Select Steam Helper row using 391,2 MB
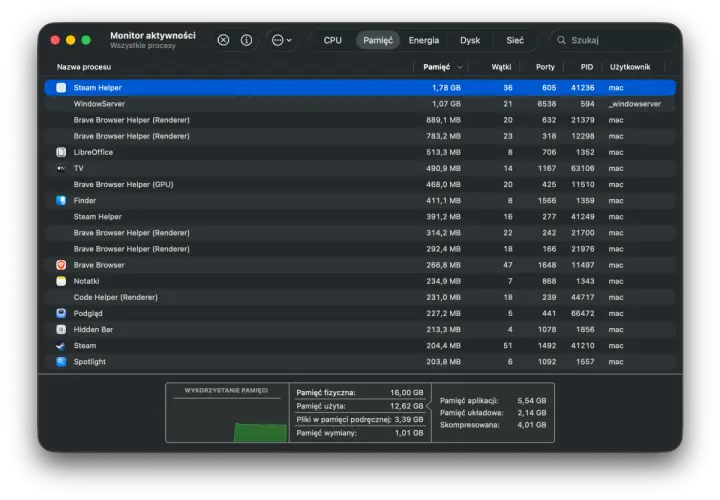 click(x=360, y=217)
